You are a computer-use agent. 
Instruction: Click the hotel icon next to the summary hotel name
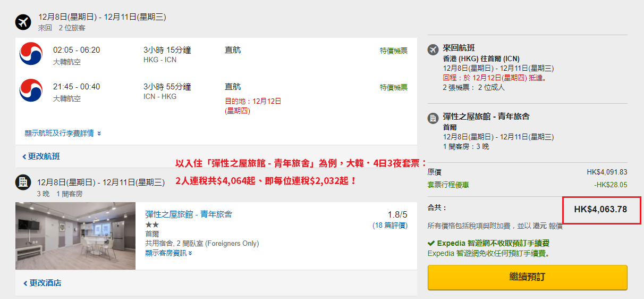(x=433, y=118)
